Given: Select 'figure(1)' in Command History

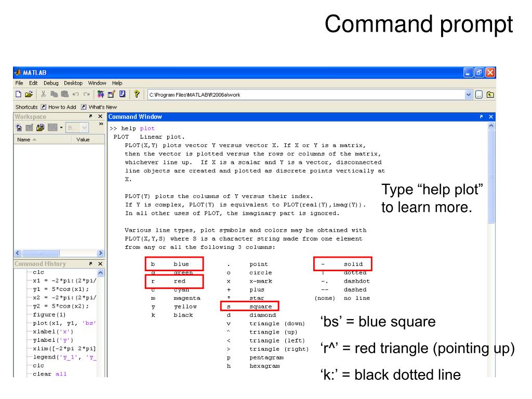Looking at the screenshot, I should [49, 314].
